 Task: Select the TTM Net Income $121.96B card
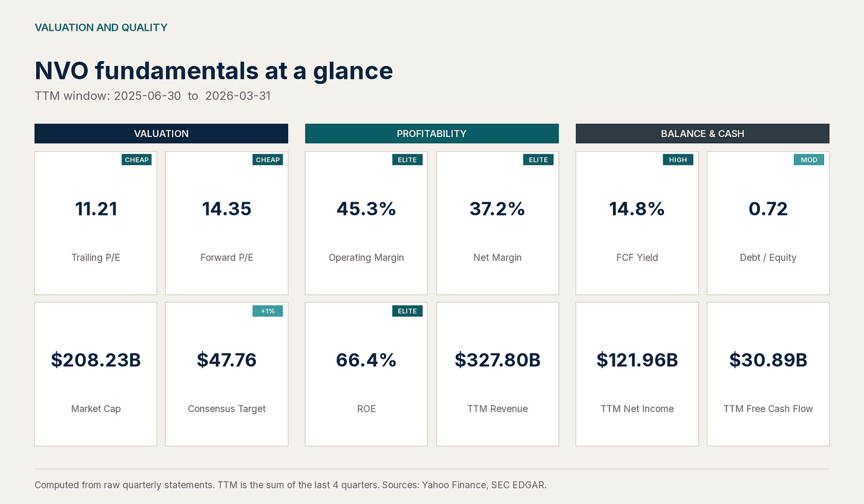(637, 374)
